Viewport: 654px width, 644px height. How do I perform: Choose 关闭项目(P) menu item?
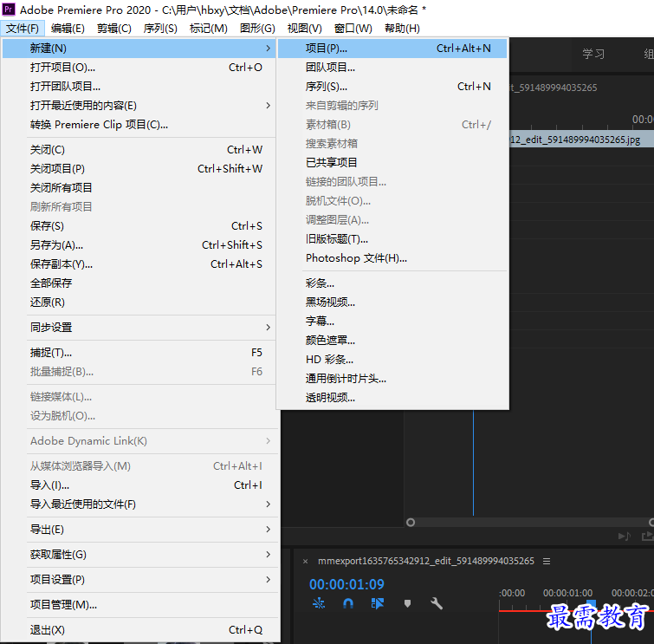139,169
